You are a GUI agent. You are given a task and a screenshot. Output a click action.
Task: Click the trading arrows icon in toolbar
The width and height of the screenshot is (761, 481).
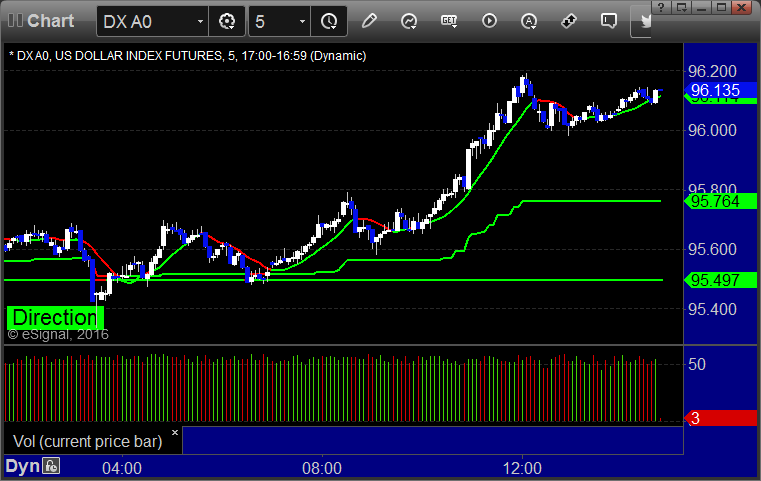click(x=569, y=21)
